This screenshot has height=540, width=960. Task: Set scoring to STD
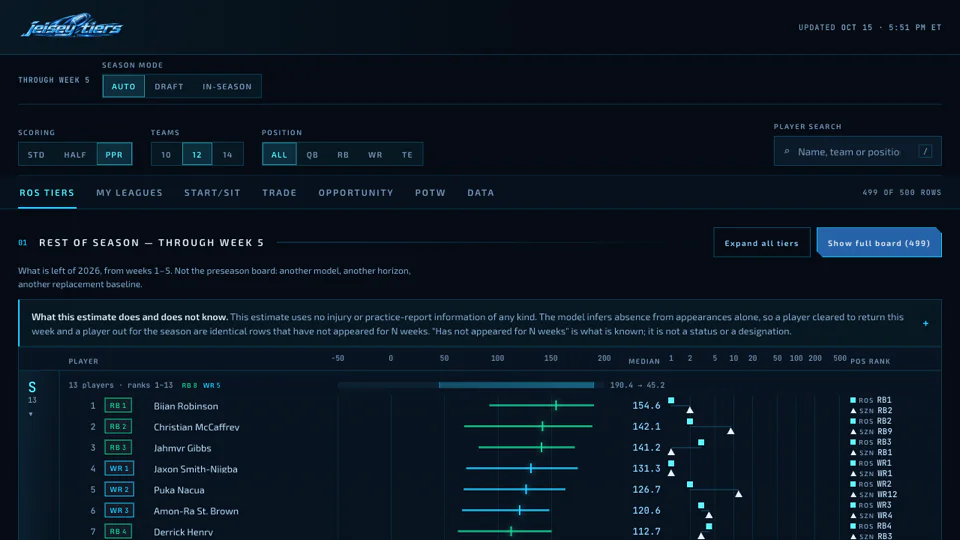pos(36,154)
